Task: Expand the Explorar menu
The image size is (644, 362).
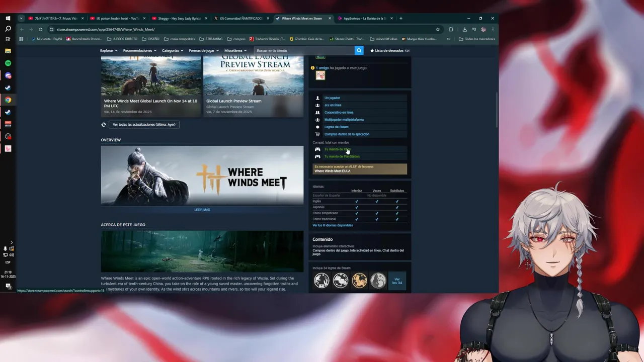Action: pyautogui.click(x=109, y=51)
